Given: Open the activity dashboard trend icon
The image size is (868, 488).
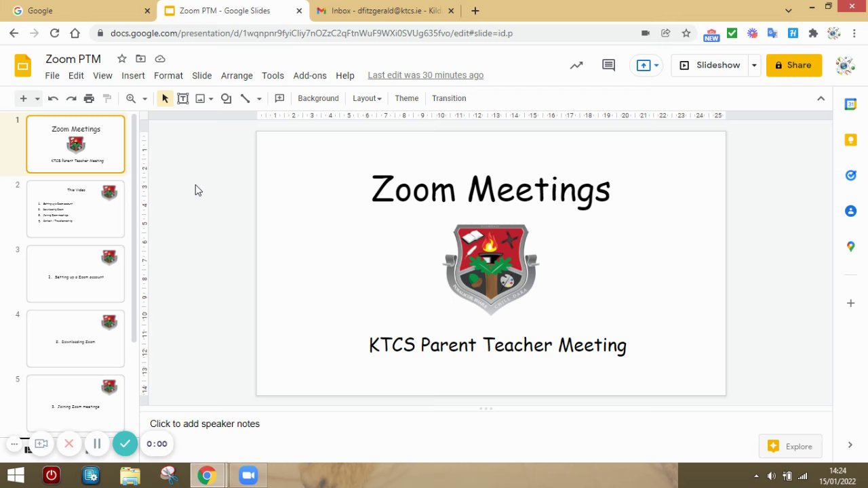Looking at the screenshot, I should (x=576, y=65).
